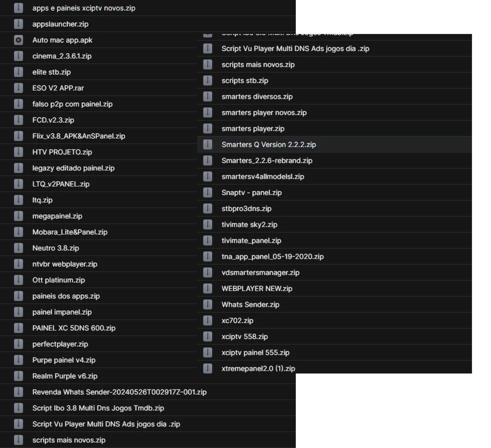Open the file name xc702.zip
This screenshot has width=491, height=448.
pyautogui.click(x=237, y=320)
